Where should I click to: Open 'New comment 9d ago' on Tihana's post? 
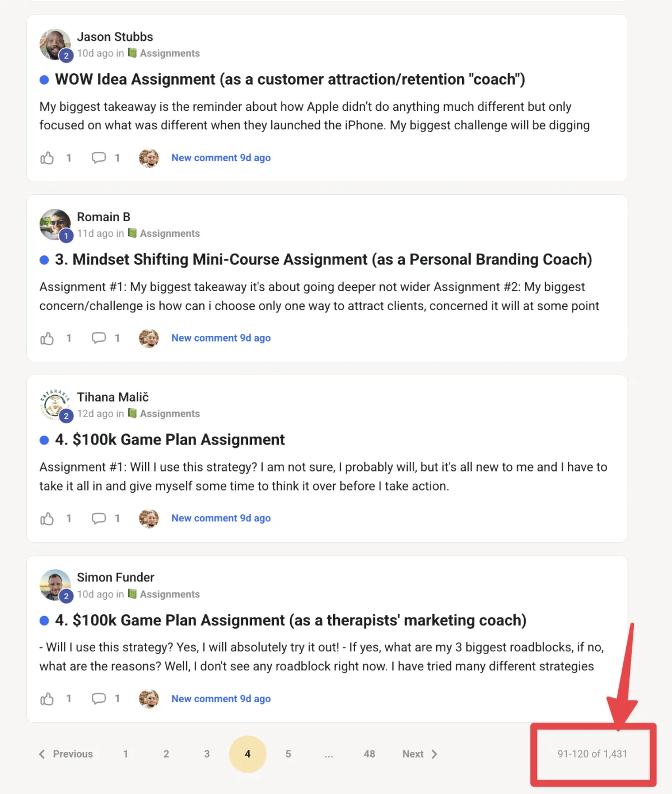pos(221,519)
